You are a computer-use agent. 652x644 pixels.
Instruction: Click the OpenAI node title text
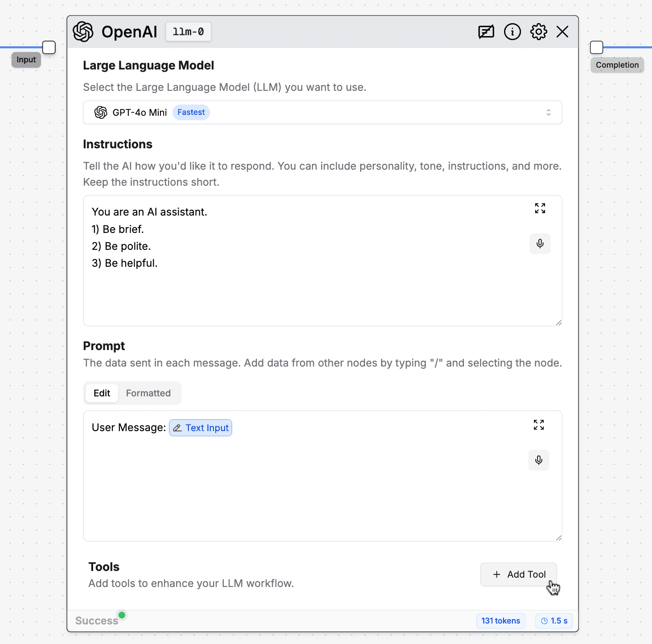[129, 32]
